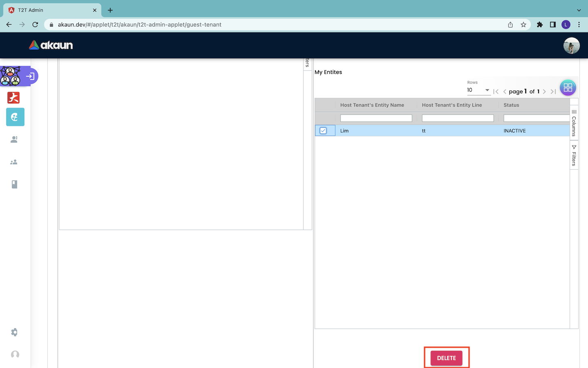Click the Entity Line filter input

(x=458, y=118)
